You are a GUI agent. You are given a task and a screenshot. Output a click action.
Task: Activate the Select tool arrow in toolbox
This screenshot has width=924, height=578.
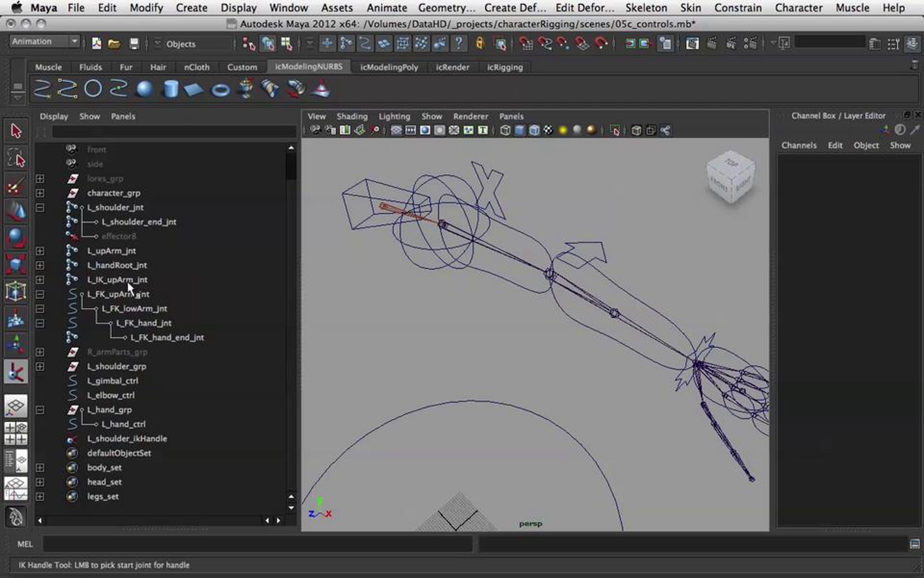pos(16,131)
